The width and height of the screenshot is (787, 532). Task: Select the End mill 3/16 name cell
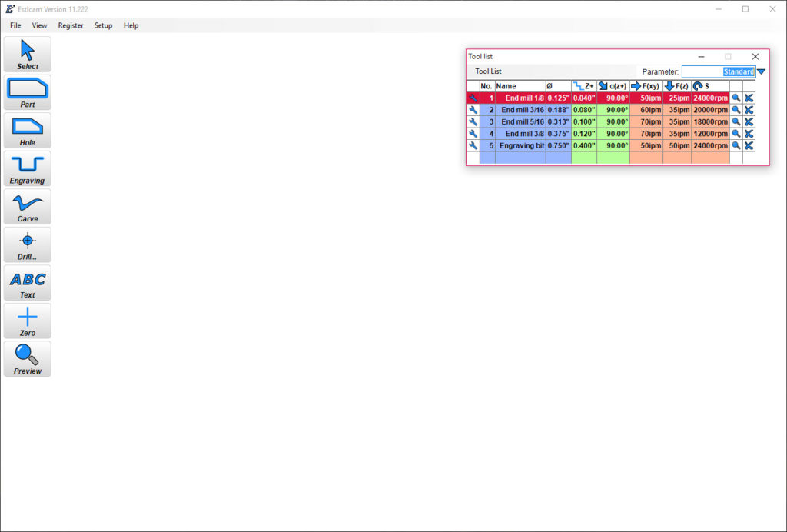click(x=520, y=110)
